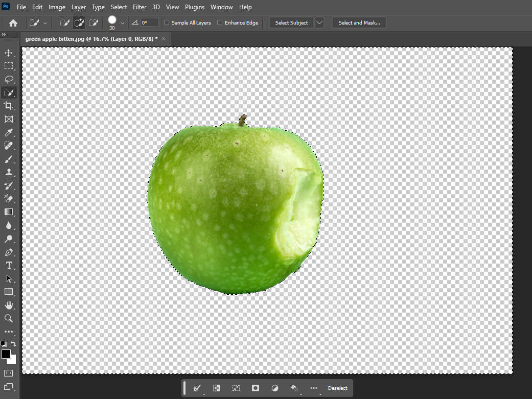Reset default foreground and background colors

(x=4, y=344)
